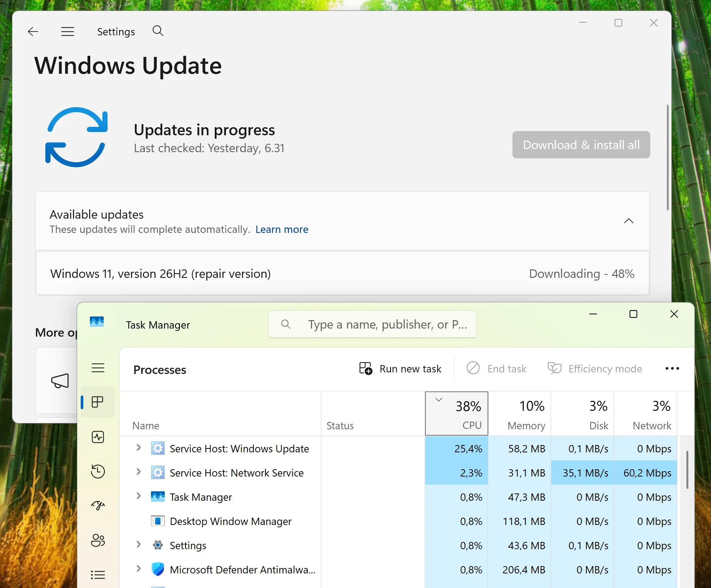711x588 pixels.
Task: Click the blue Windows Update sync icon
Action: 76,137
